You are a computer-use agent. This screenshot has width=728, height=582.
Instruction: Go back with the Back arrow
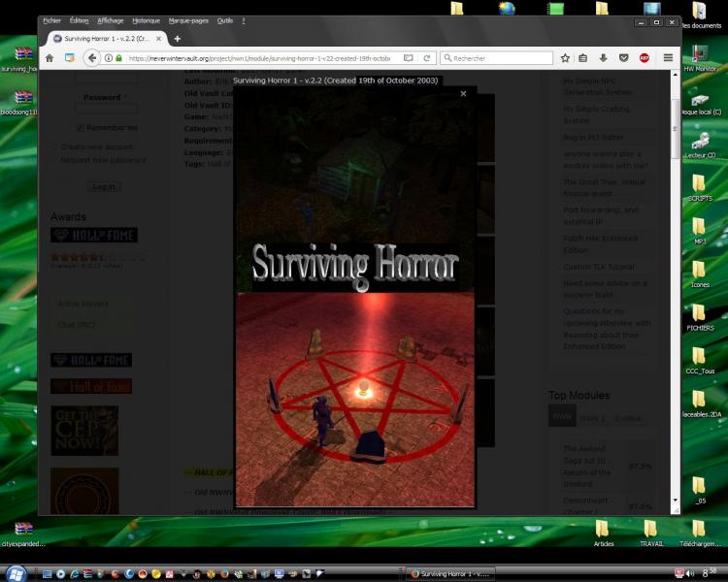[92, 58]
